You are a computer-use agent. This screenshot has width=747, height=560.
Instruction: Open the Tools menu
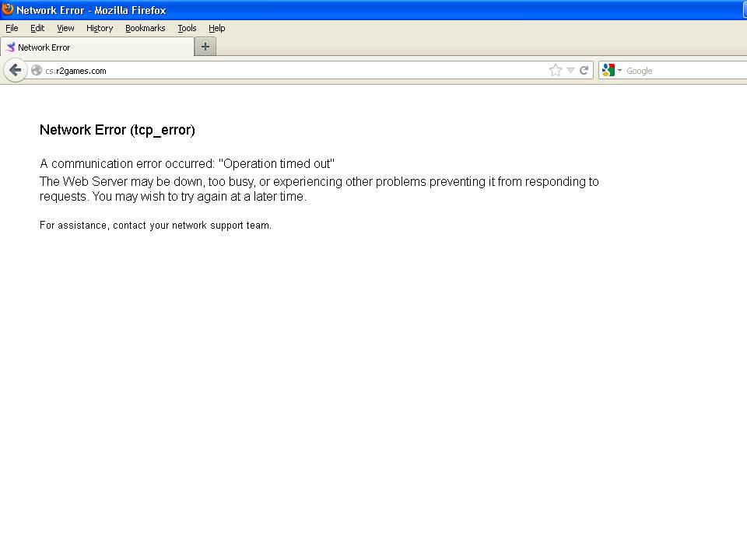pyautogui.click(x=187, y=28)
